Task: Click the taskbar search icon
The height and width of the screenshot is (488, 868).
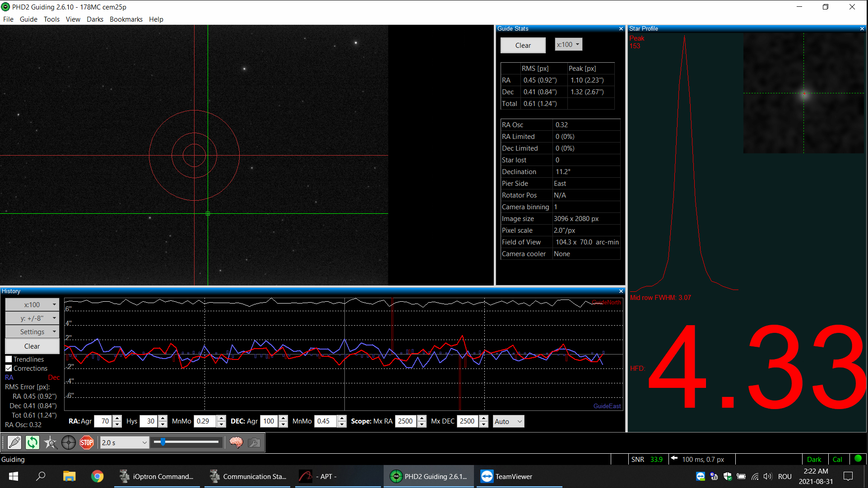Action: (41, 476)
